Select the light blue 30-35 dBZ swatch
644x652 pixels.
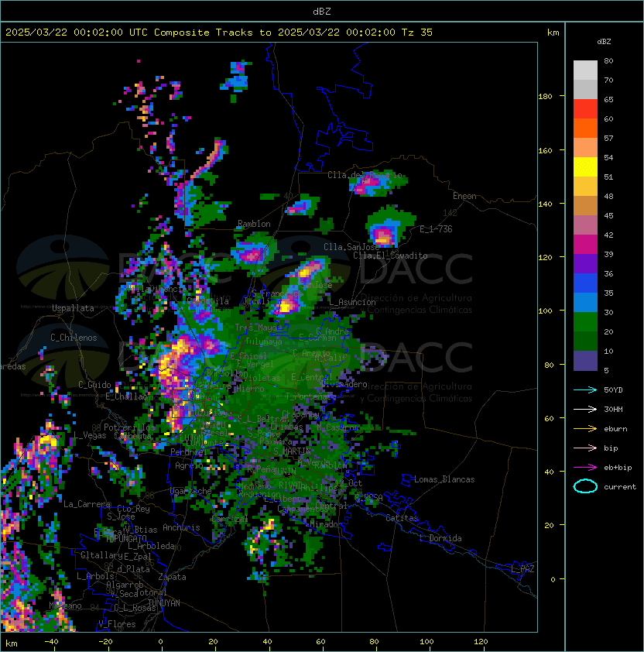(x=585, y=303)
